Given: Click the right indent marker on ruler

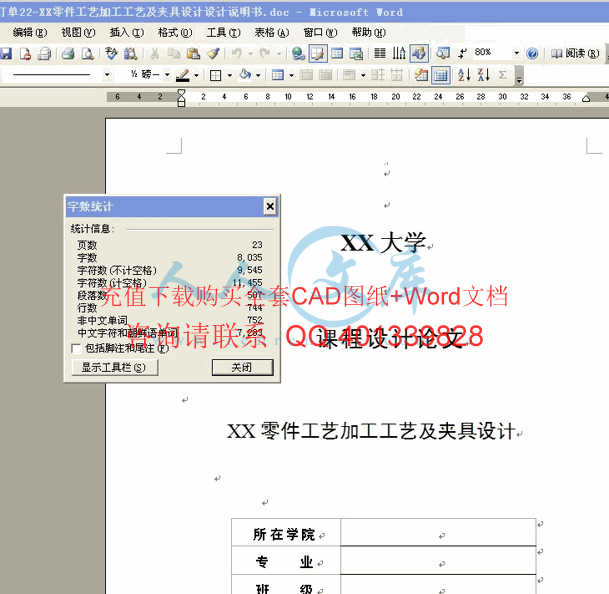Looking at the screenshot, I should [586, 99].
